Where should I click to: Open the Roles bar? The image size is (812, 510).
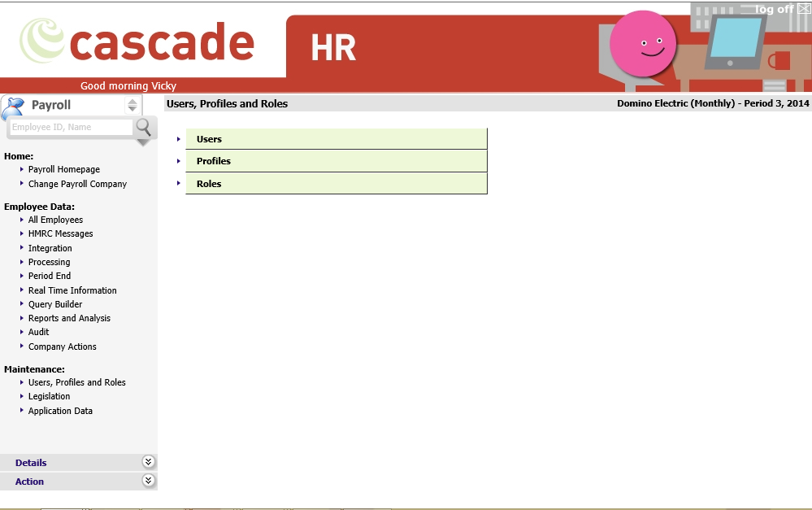coord(337,184)
